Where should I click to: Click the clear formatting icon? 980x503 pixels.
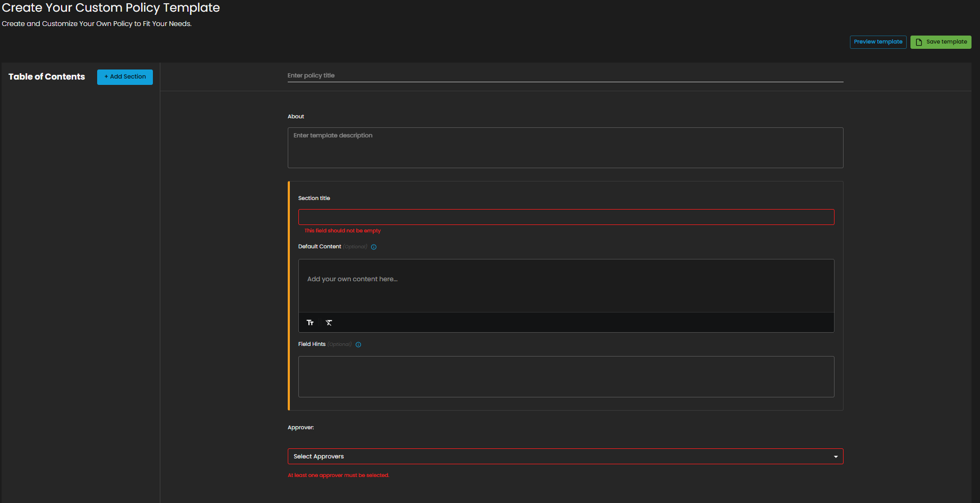tap(329, 323)
